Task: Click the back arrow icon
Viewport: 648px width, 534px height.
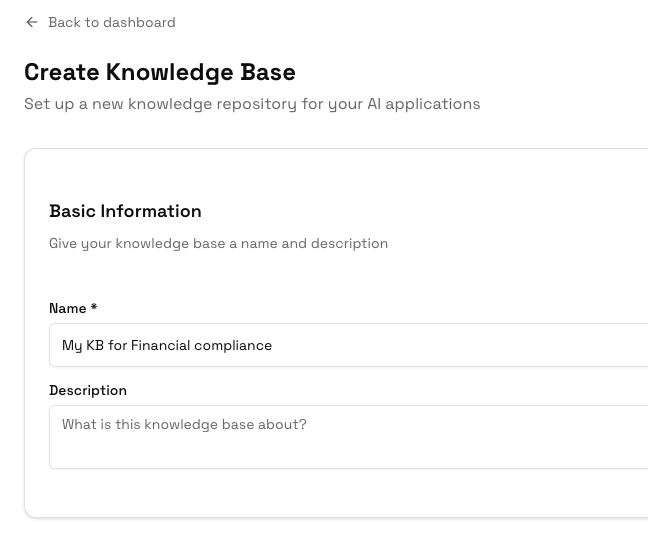Action: 32,22
